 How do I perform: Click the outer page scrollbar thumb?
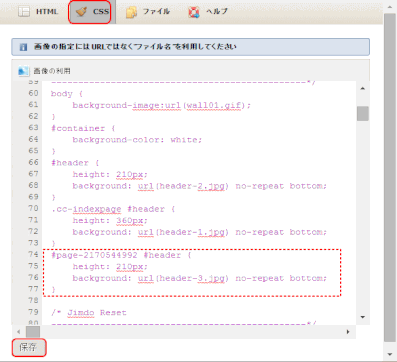[x=389, y=178]
